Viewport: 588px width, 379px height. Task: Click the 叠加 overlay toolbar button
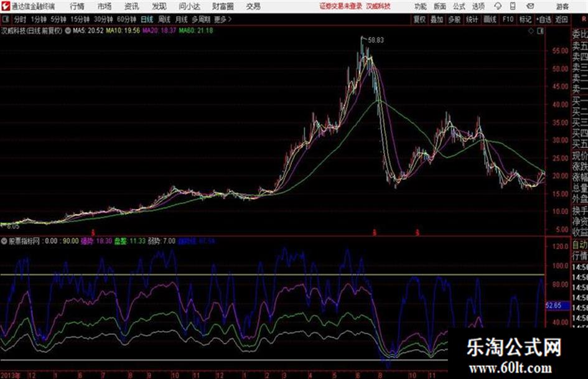coord(437,19)
